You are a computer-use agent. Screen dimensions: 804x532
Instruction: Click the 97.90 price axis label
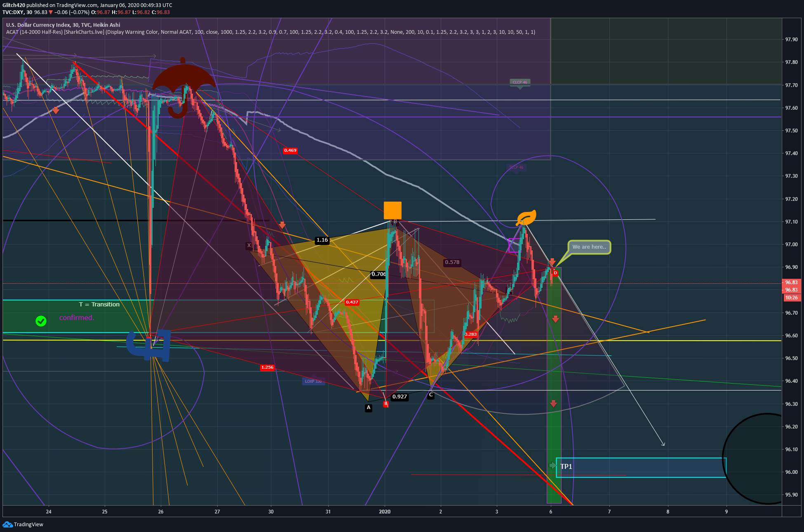pyautogui.click(x=791, y=40)
